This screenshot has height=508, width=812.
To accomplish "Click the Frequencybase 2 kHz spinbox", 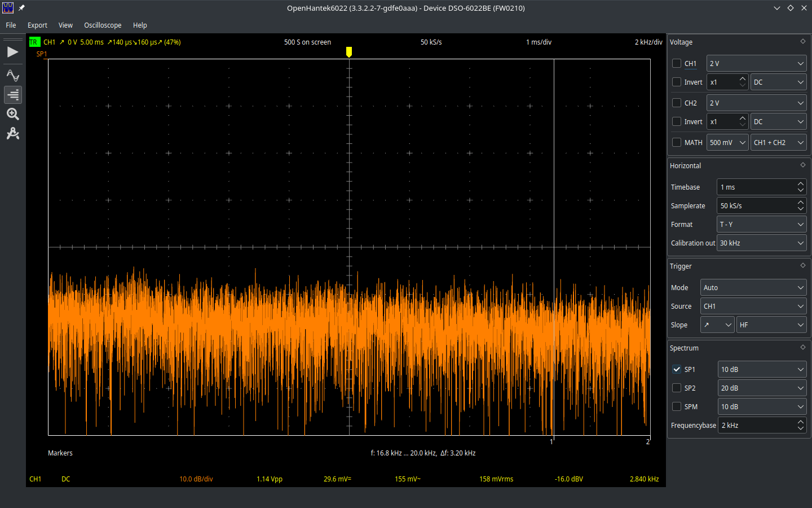I will (762, 425).
